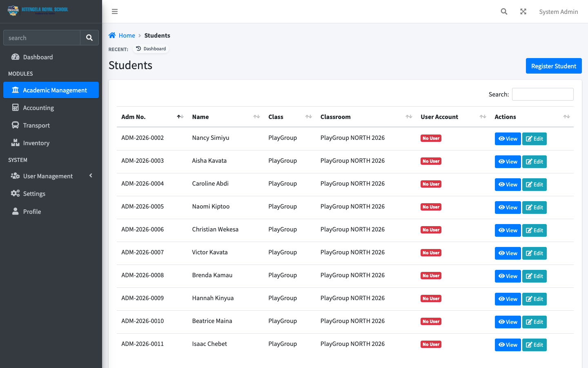Screen dimensions: 588x368
Task: Edit Victor Kavata's record
Action: click(534, 253)
